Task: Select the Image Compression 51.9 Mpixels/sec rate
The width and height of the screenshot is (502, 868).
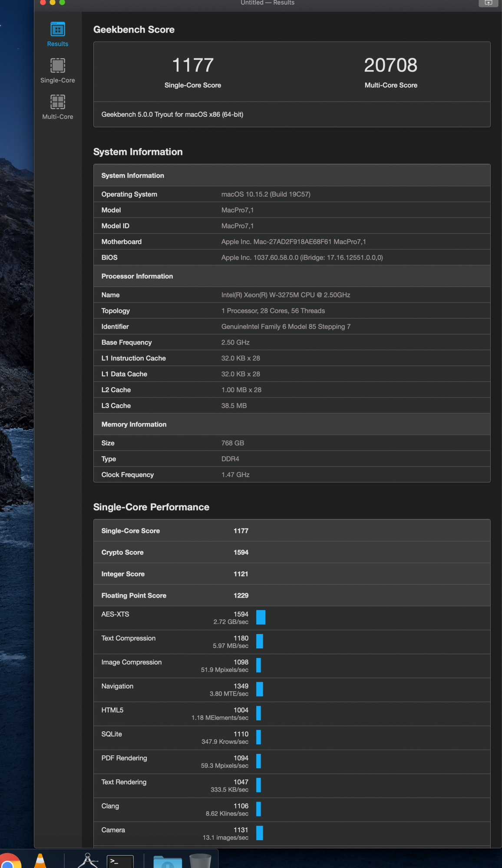Action: pos(225,670)
